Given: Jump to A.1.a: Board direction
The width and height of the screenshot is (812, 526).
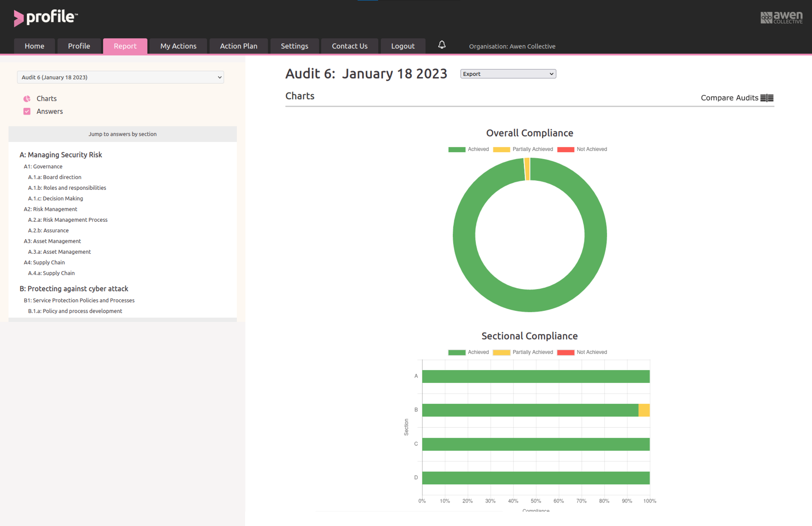Looking at the screenshot, I should click(x=55, y=177).
